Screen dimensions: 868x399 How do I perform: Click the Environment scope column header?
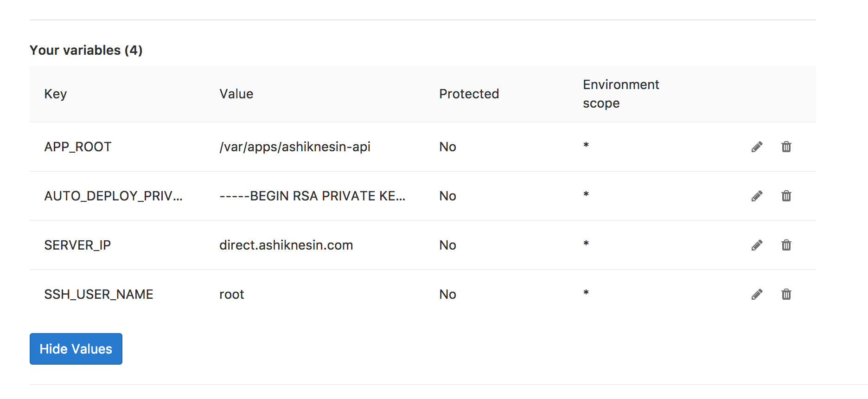pyautogui.click(x=621, y=94)
